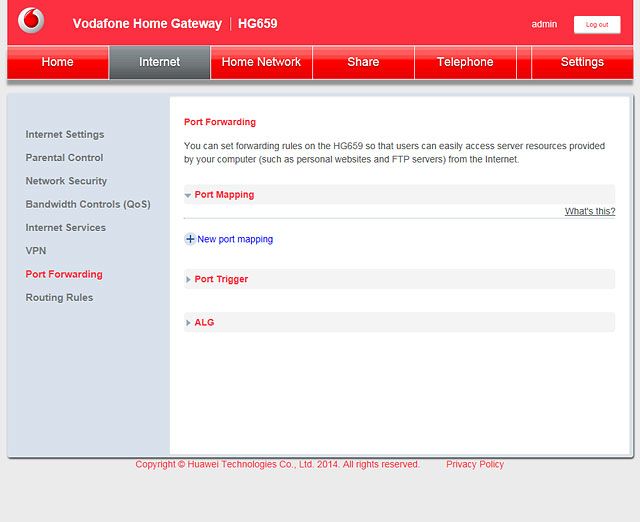Click the plus icon for new port mapping

pos(190,239)
